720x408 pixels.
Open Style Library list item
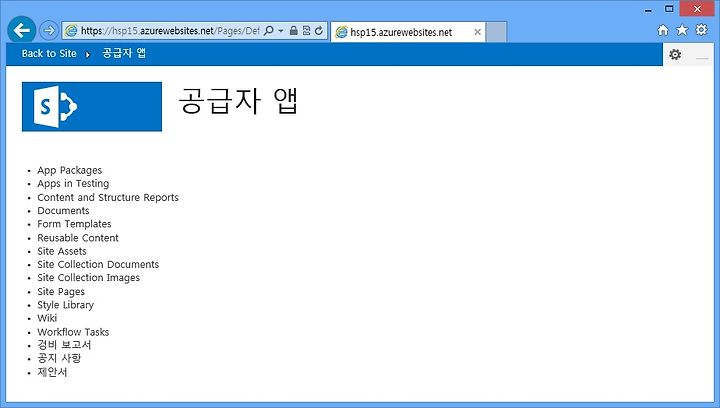click(x=66, y=305)
